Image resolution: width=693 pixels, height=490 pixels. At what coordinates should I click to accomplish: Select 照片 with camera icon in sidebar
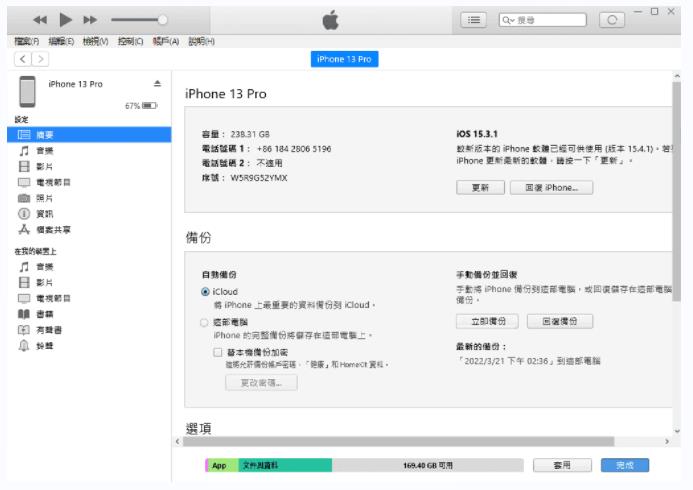45,198
